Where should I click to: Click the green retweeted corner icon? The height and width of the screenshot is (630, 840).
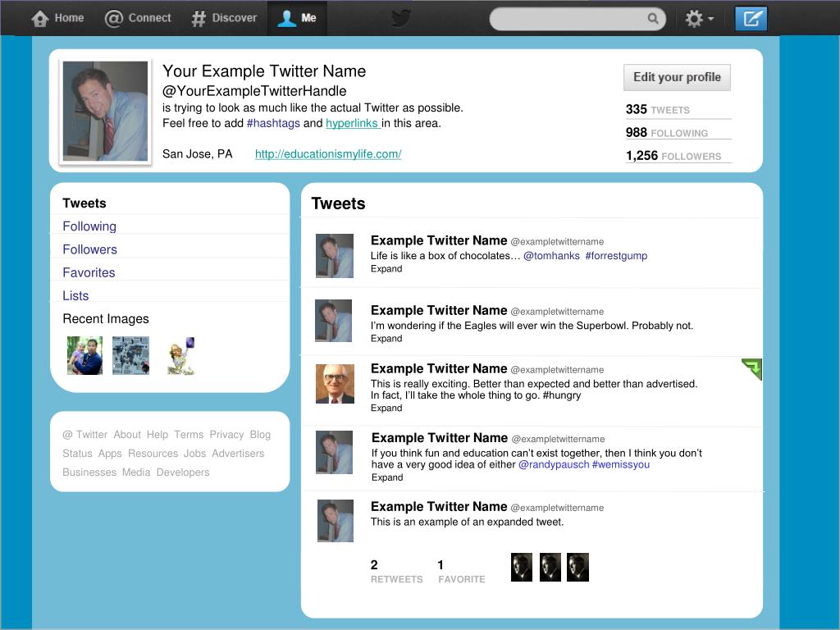pyautogui.click(x=753, y=368)
